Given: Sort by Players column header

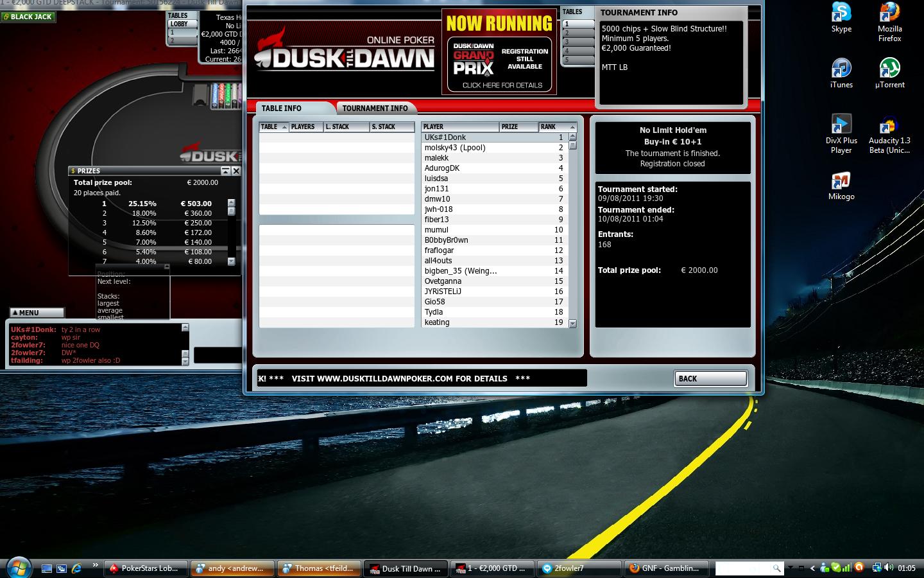Looking at the screenshot, I should pyautogui.click(x=305, y=127).
